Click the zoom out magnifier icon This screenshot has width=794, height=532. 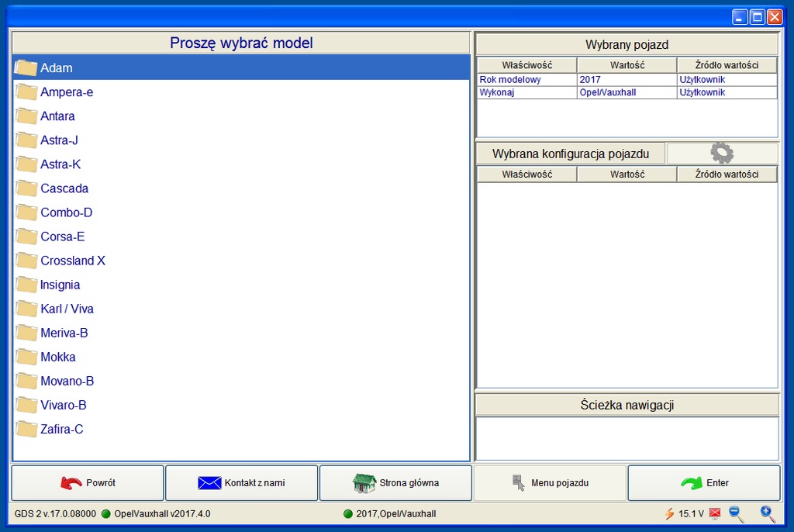[x=737, y=513]
